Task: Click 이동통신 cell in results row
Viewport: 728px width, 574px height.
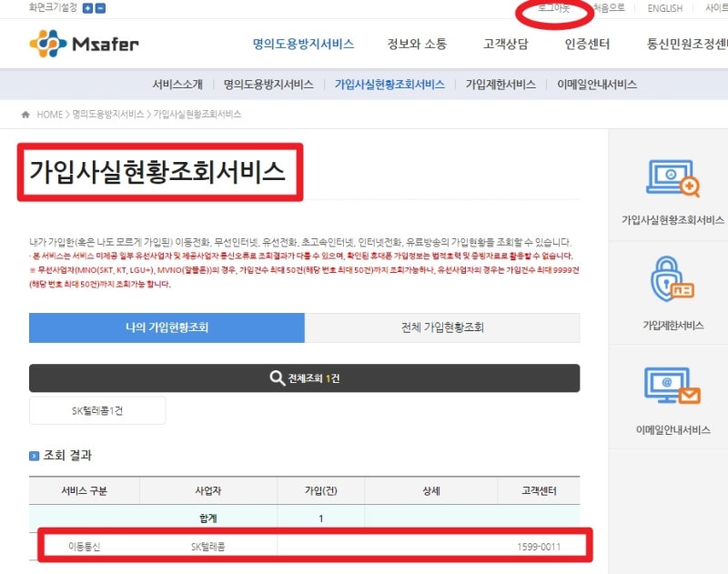Action: click(84, 547)
